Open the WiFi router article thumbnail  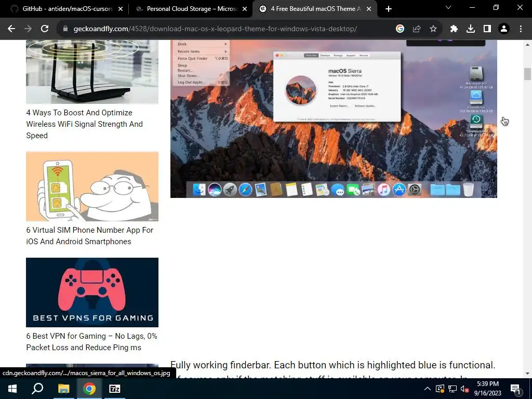(x=92, y=72)
